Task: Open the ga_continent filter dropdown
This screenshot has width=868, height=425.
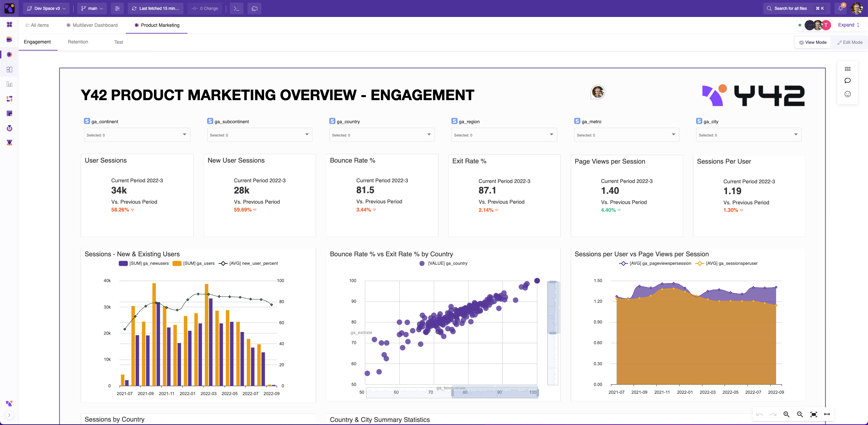Action: tap(137, 135)
